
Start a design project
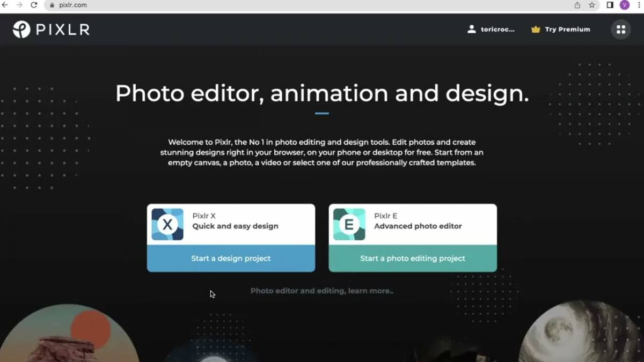pos(231,258)
